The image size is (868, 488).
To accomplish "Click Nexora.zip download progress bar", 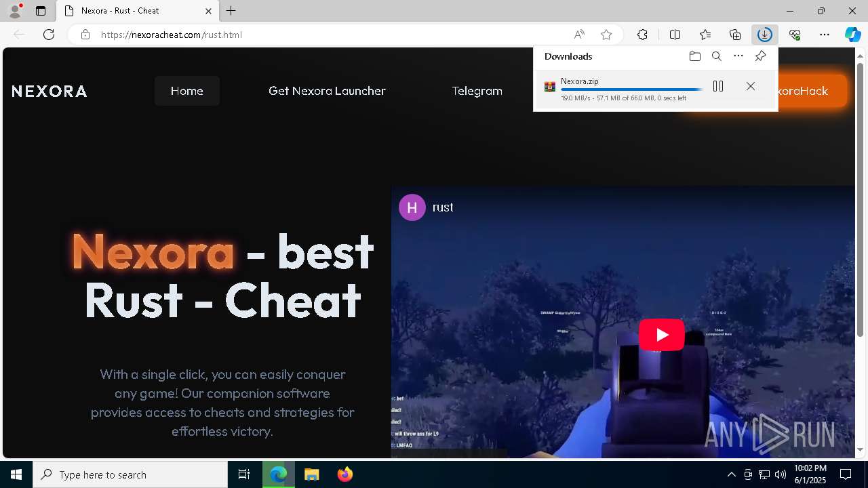I will 632,89.
